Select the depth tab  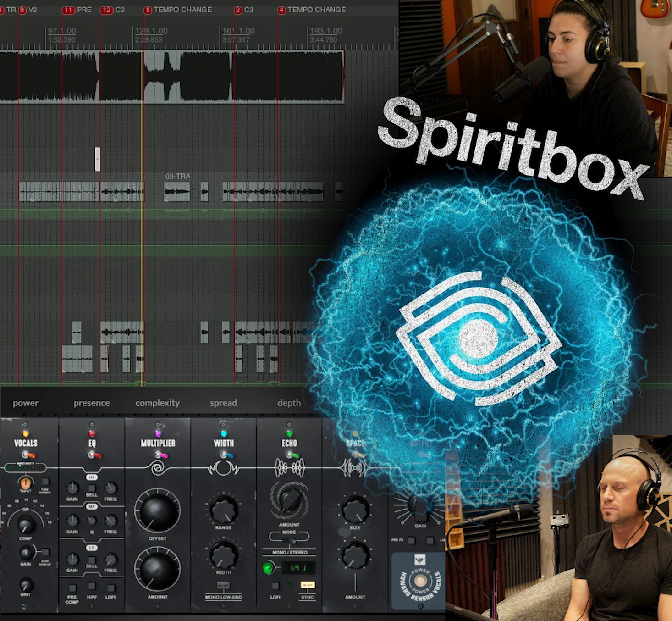pos(289,403)
